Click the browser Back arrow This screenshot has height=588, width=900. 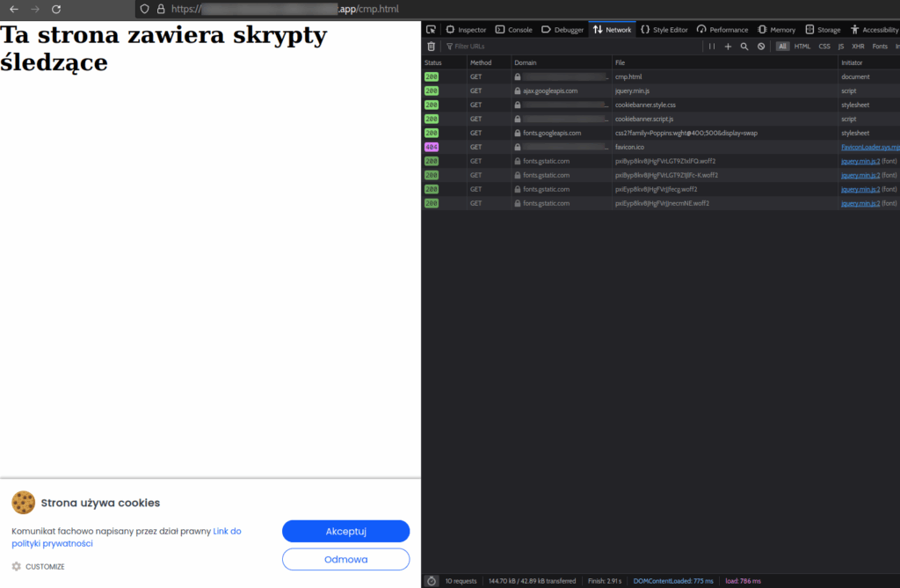(14, 9)
